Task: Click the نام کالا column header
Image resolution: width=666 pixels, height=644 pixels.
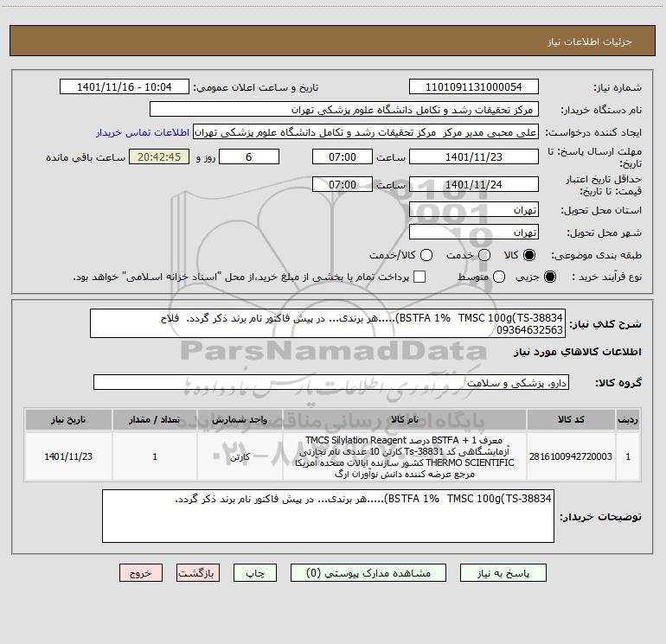Action: (405, 420)
